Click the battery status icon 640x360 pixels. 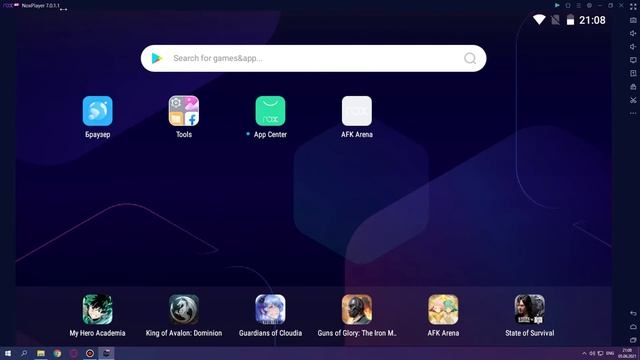[x=570, y=20]
